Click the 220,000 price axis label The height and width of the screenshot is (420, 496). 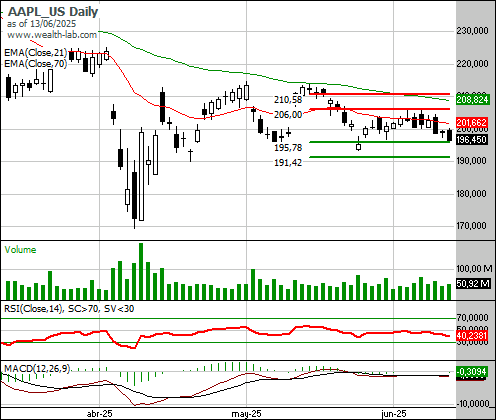point(472,63)
